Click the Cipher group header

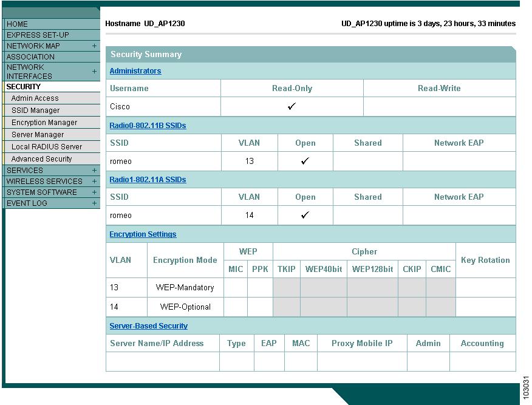pos(364,252)
